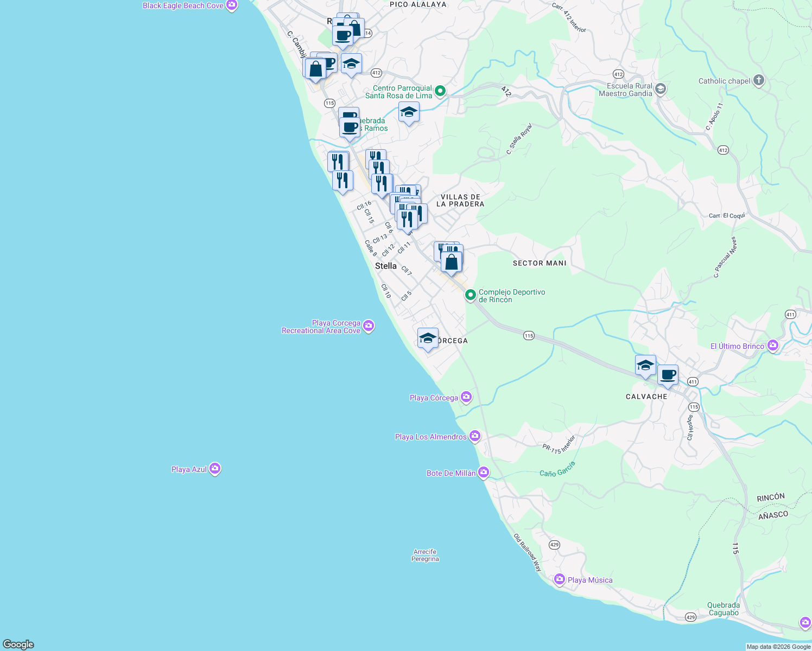This screenshot has width=812, height=651.
Task: Select the Catholic chapel church icon
Action: click(x=758, y=80)
